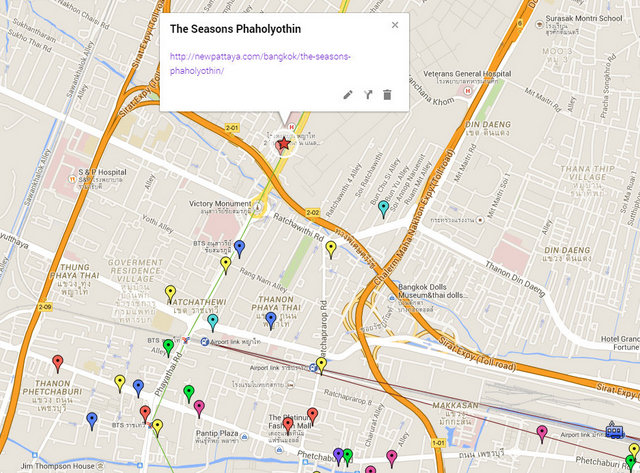Click the blue pin at Thanon Phaya Thai
This screenshot has width=640, height=473.
(271, 320)
